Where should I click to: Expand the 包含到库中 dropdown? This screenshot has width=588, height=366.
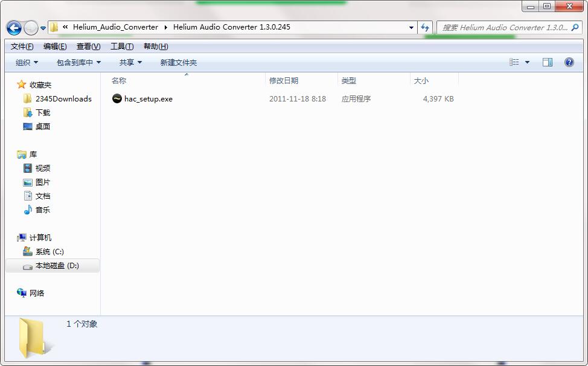coord(78,63)
